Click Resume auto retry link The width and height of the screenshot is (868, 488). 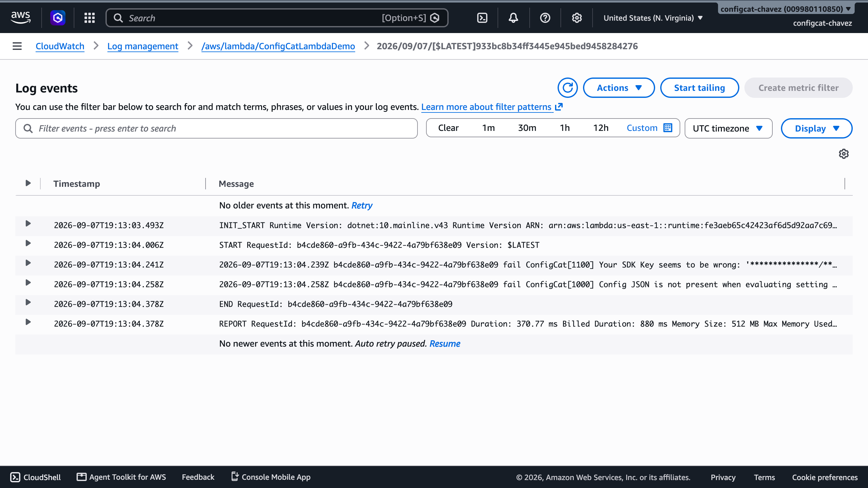(x=445, y=343)
